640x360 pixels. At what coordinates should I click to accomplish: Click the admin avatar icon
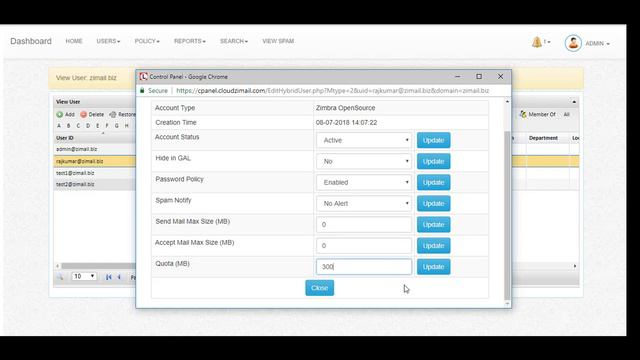[x=573, y=43]
